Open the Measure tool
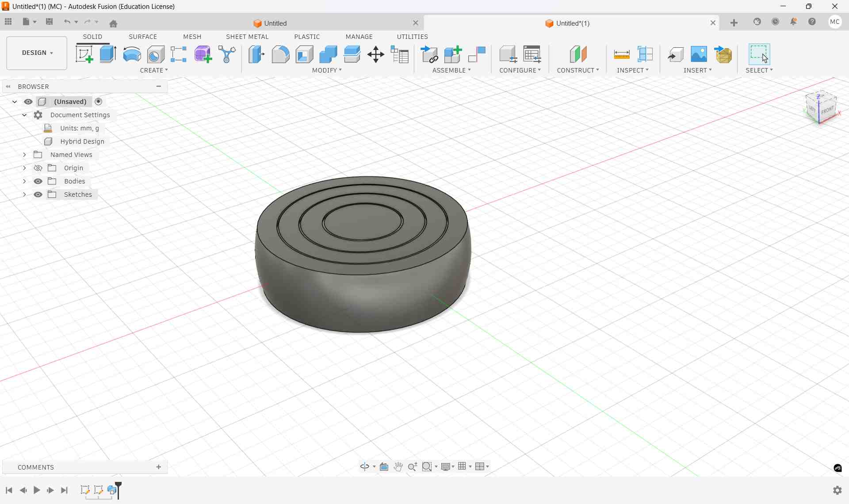The image size is (849, 504). (x=622, y=54)
